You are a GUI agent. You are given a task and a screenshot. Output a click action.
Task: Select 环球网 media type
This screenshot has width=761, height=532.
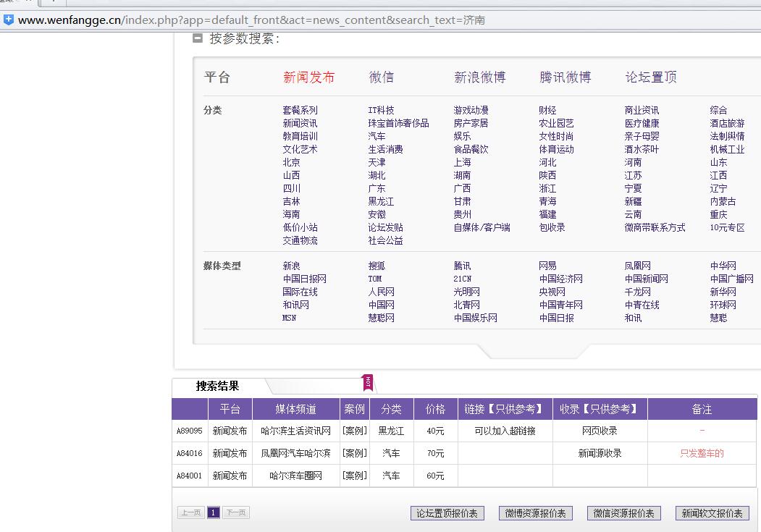point(723,305)
